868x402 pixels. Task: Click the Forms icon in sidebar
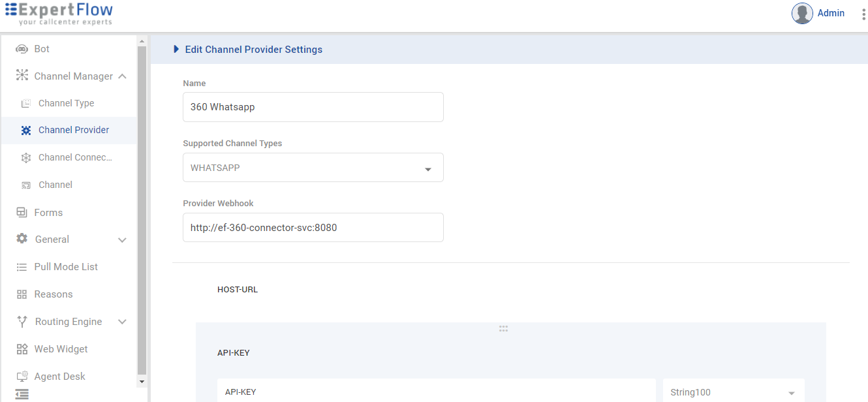pos(22,212)
